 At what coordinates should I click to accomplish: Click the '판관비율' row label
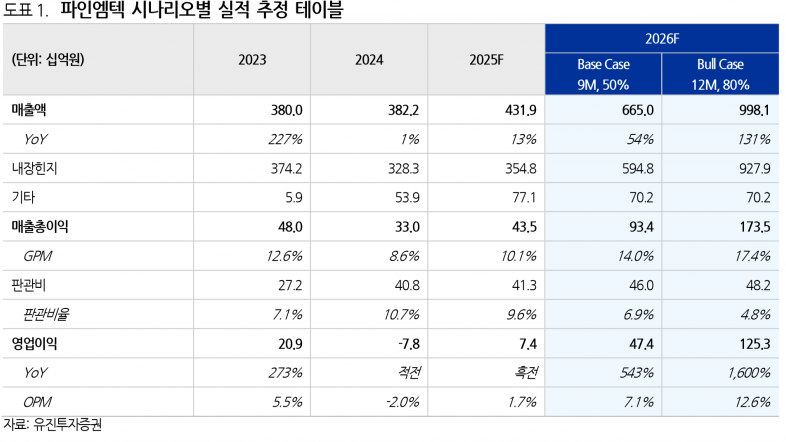(x=46, y=314)
